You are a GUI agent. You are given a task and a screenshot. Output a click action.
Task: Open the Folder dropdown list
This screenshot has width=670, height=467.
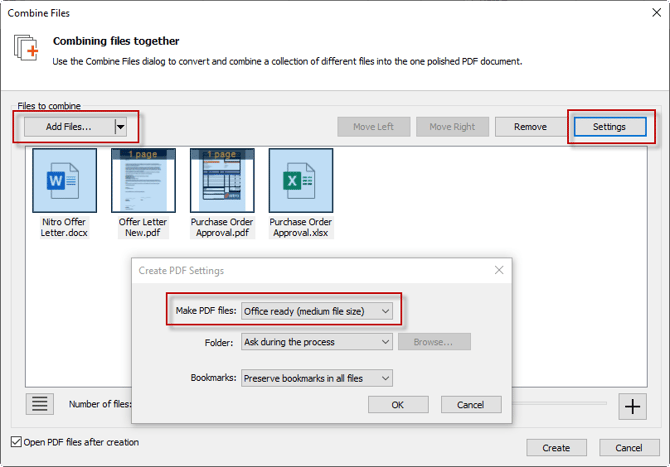coord(317,342)
